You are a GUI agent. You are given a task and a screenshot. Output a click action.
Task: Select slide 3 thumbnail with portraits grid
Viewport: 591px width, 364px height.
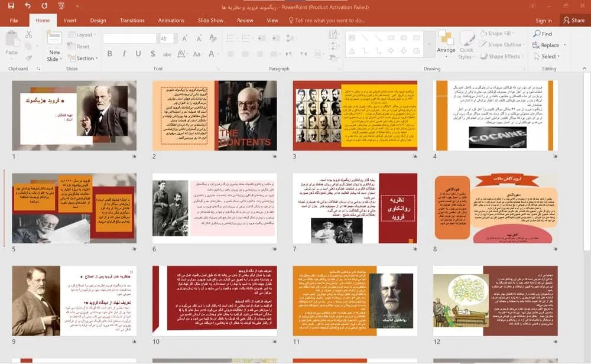355,116
